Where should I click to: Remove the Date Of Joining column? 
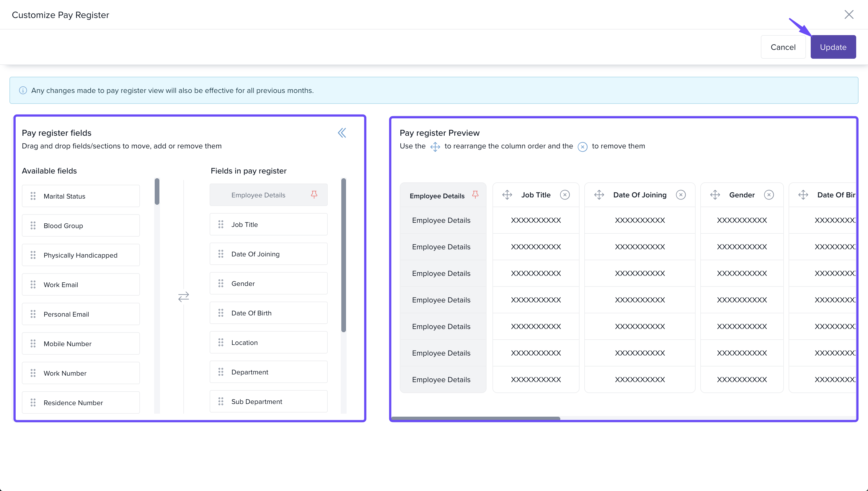coord(681,195)
